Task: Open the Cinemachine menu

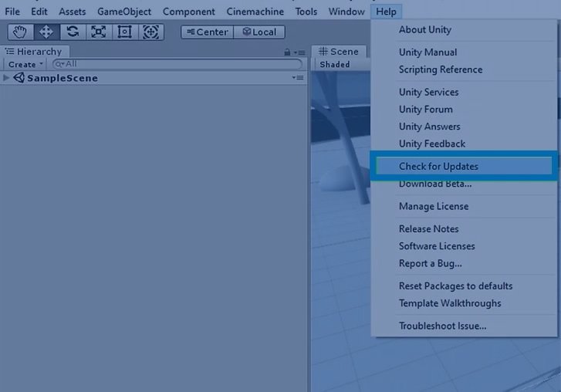Action: click(255, 12)
